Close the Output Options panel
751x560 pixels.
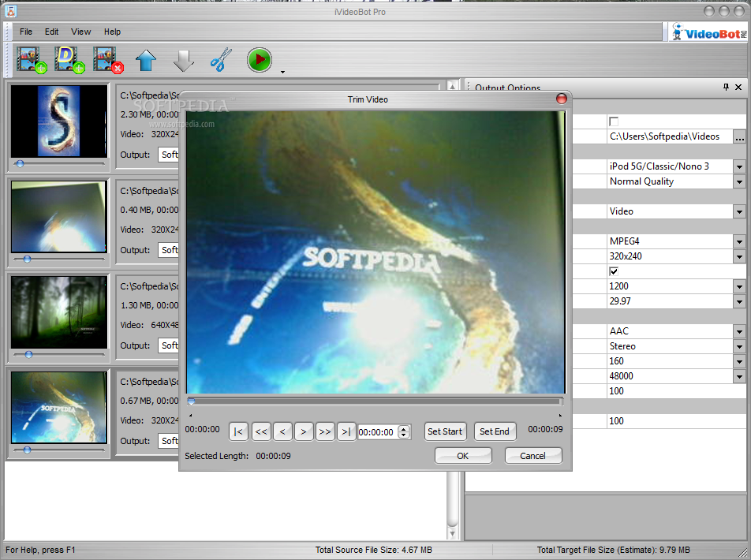tap(738, 87)
